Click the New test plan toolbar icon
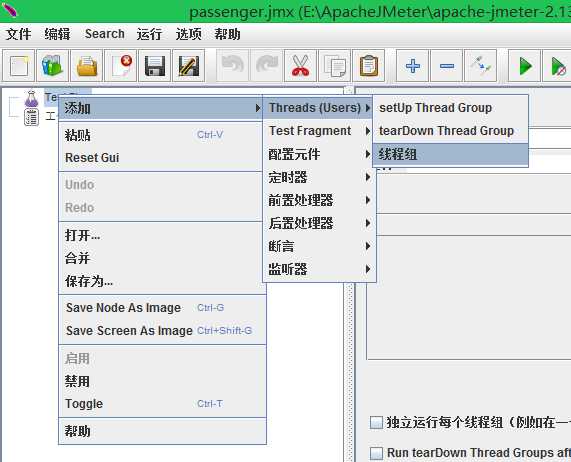 (19, 66)
